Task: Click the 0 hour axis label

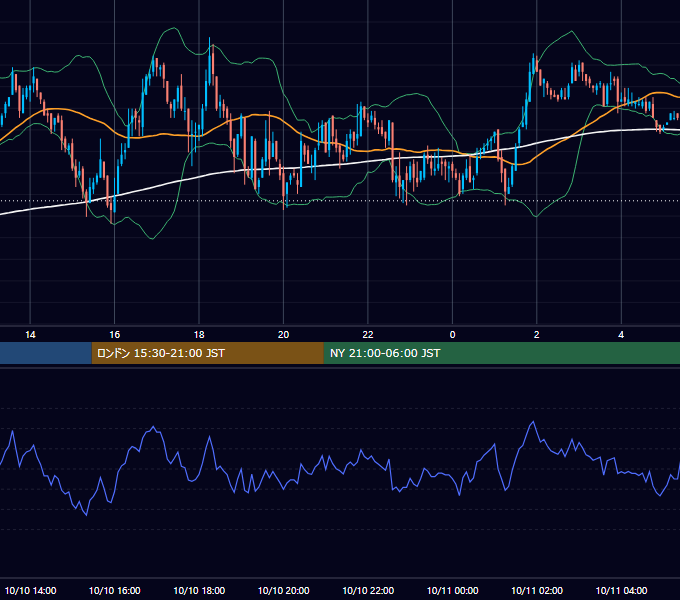Action: [x=452, y=335]
